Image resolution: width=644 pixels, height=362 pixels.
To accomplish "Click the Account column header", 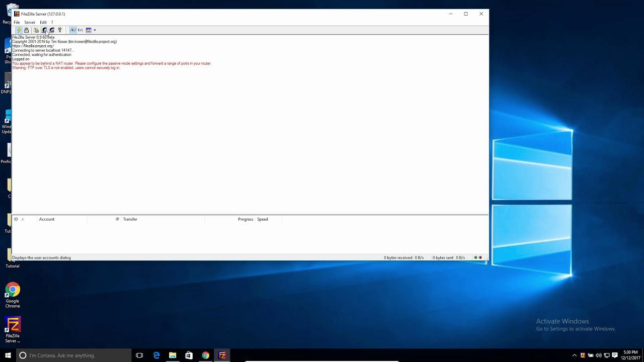I will point(62,219).
